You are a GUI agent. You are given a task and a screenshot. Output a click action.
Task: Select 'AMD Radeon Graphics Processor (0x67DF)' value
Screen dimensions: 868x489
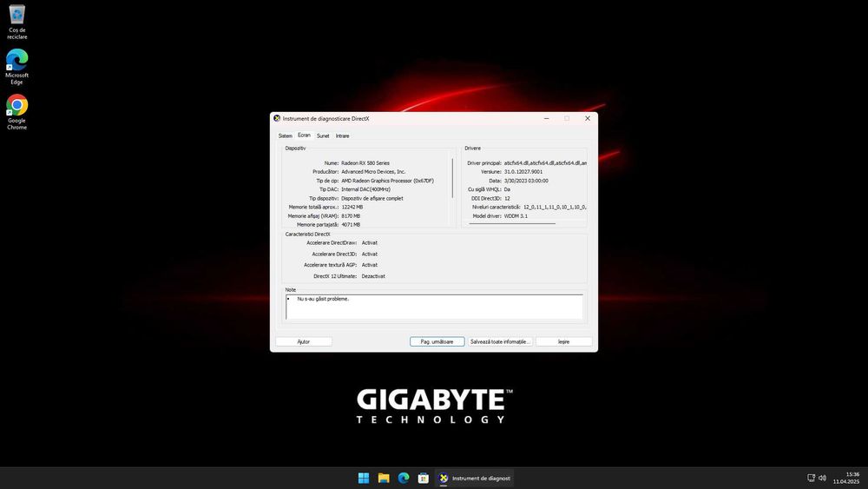point(387,181)
